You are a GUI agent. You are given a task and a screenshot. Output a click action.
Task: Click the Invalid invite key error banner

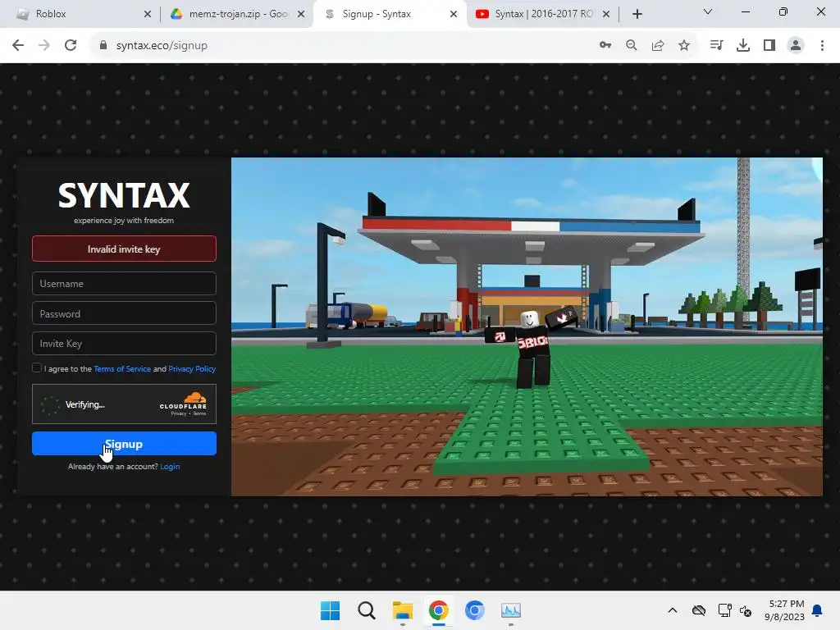[124, 249]
